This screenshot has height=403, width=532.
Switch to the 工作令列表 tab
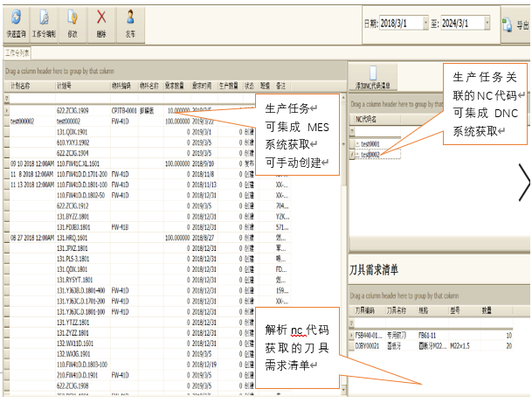coord(18,52)
